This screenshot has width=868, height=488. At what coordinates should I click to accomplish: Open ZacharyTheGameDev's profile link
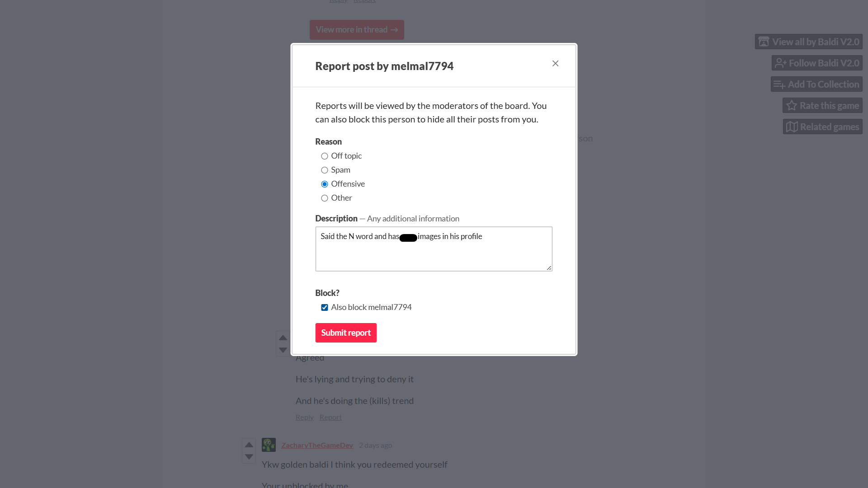coord(317,446)
